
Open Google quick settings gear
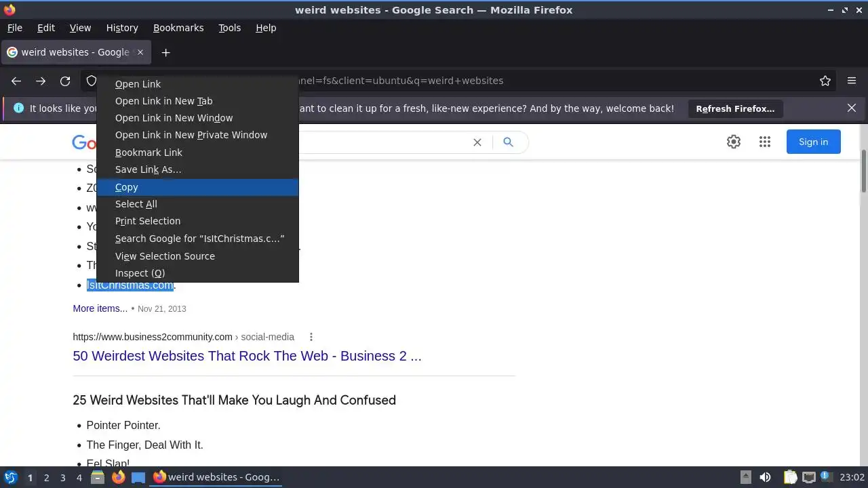[x=734, y=142]
